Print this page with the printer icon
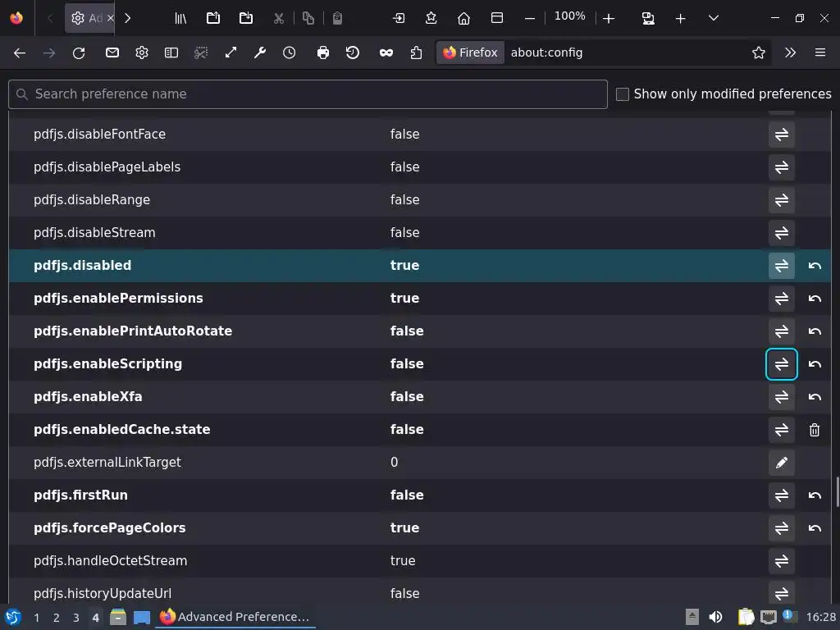This screenshot has height=630, width=840. coord(323,52)
